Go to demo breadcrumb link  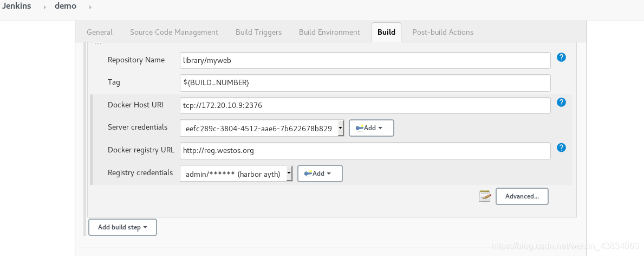[x=66, y=6]
